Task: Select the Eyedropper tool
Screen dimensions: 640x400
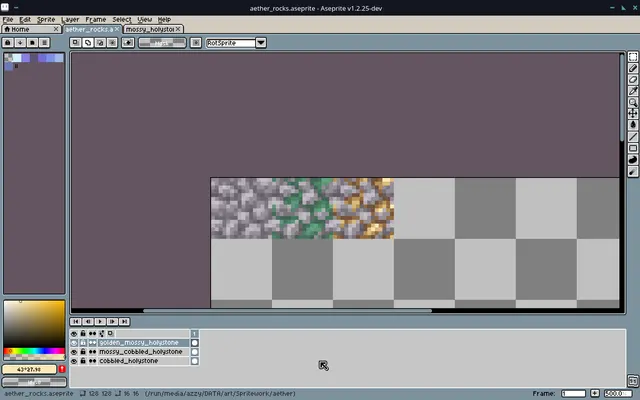Action: click(633, 91)
